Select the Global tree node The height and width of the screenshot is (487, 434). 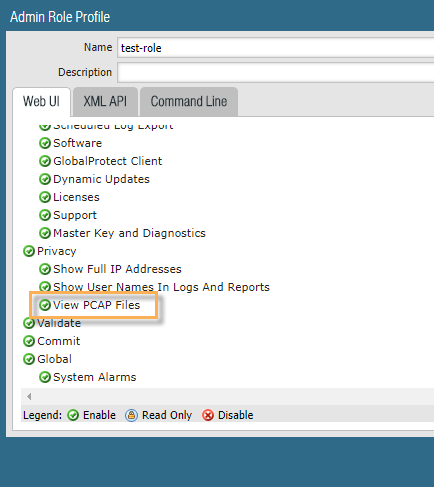point(54,359)
